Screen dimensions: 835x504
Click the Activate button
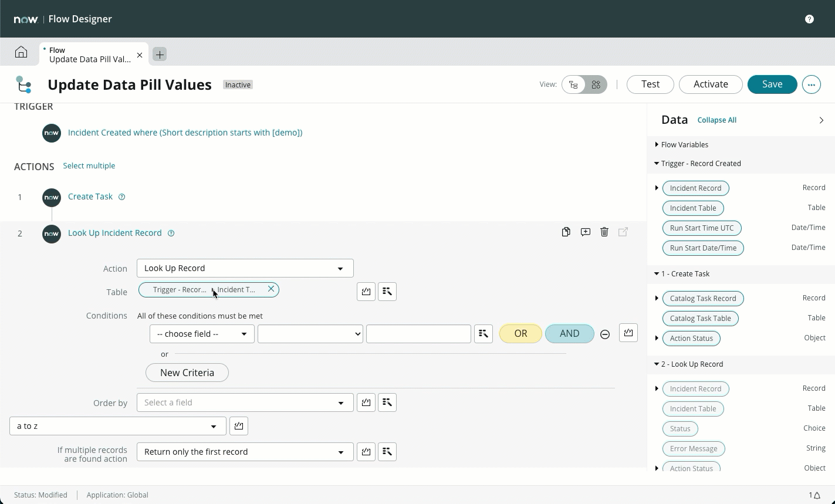[711, 84]
